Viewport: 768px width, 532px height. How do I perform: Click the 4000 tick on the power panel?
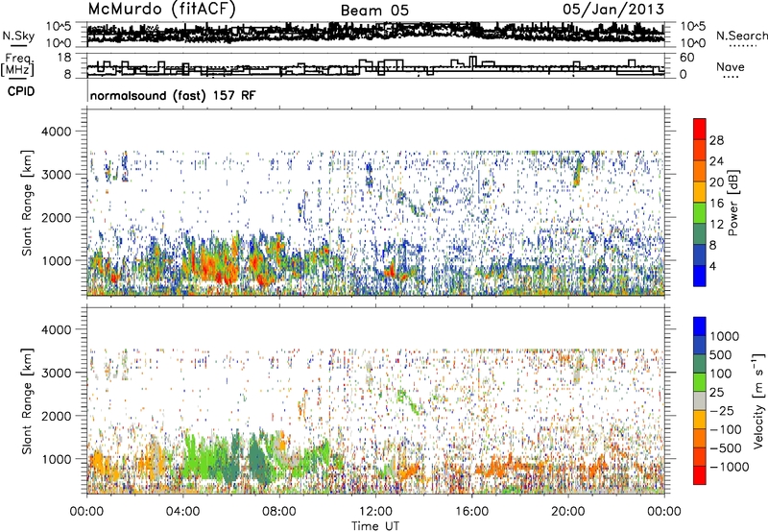click(x=59, y=132)
